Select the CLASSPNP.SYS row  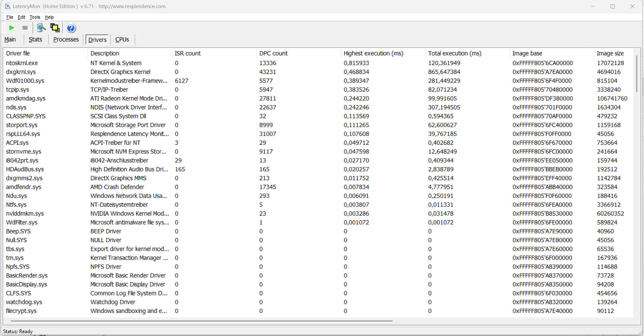(318, 116)
